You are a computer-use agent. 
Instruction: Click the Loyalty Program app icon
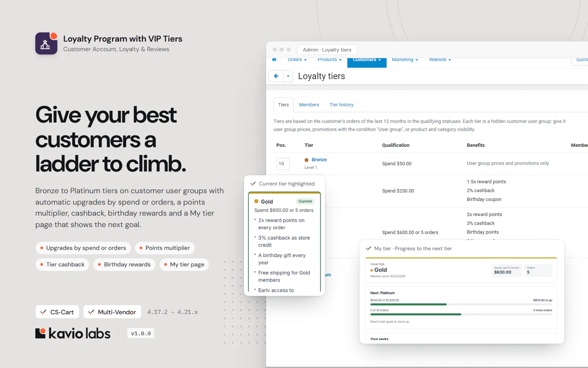point(46,43)
